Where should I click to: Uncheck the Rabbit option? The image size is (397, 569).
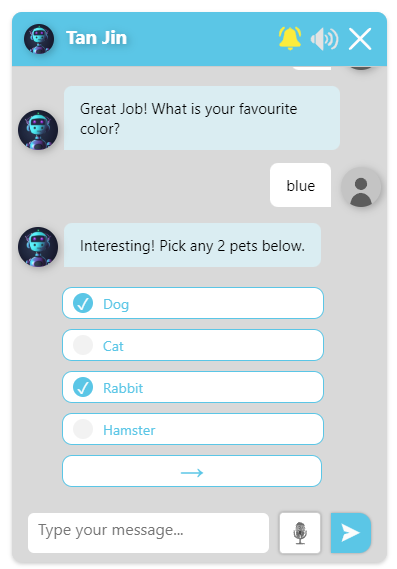click(x=193, y=387)
